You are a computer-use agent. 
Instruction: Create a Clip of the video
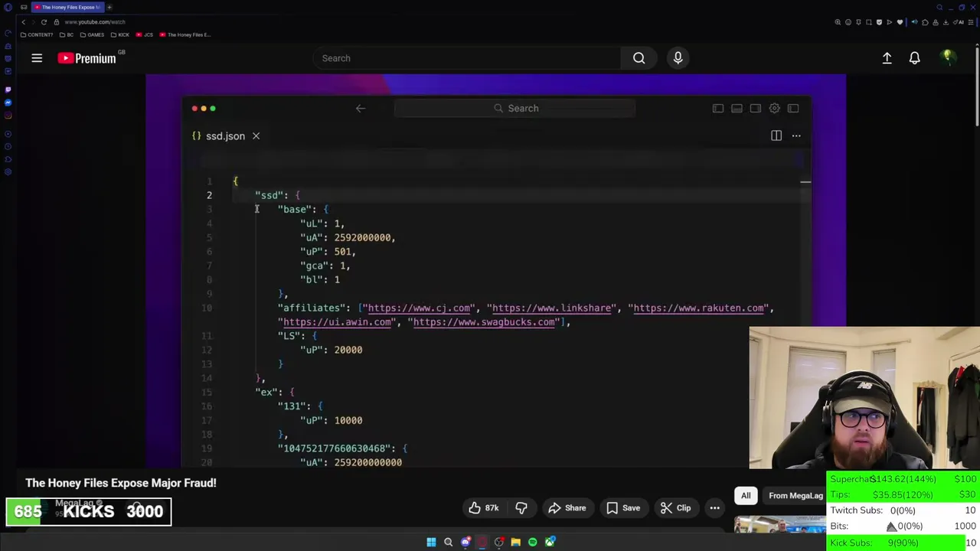pyautogui.click(x=675, y=508)
